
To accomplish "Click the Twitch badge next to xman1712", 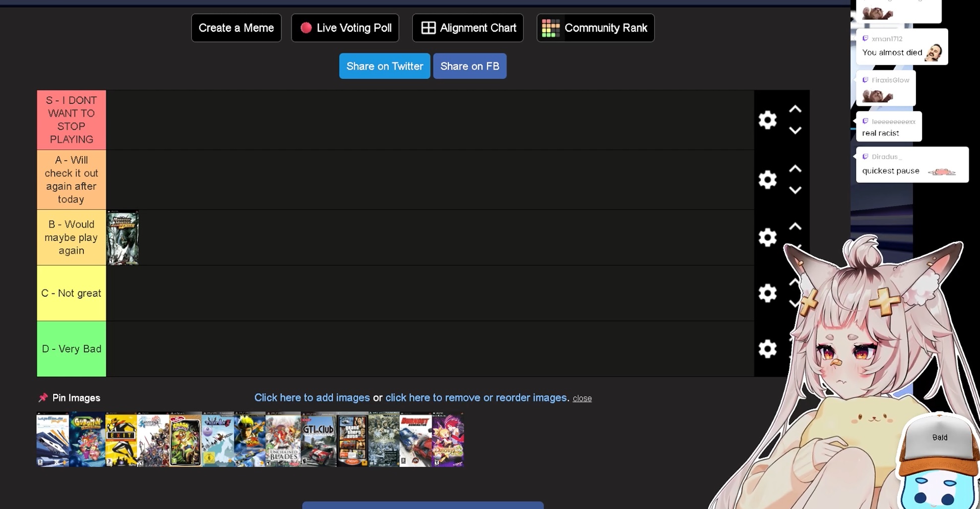I will (x=865, y=39).
